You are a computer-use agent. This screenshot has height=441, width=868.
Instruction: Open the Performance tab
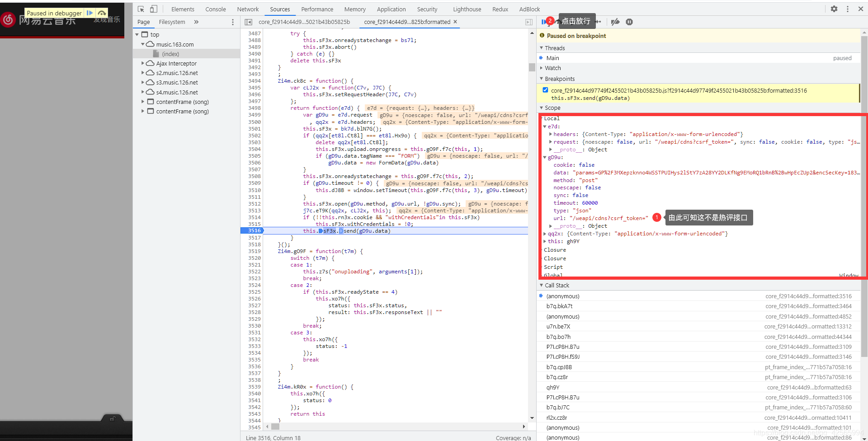click(x=317, y=9)
